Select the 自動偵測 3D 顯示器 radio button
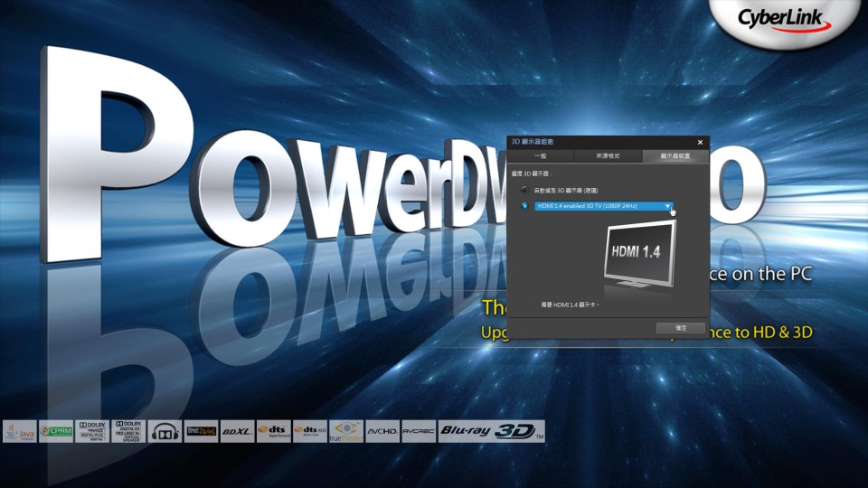Image resolution: width=868 pixels, height=488 pixels. pos(524,190)
